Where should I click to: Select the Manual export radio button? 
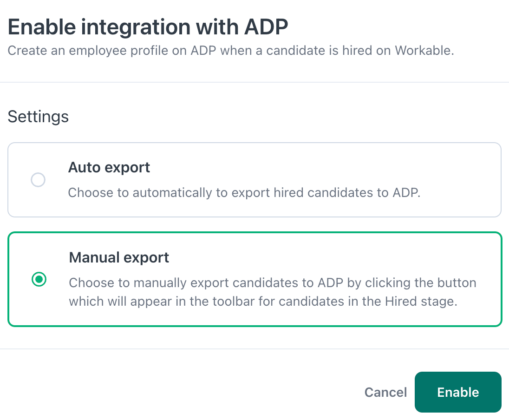pyautogui.click(x=39, y=279)
